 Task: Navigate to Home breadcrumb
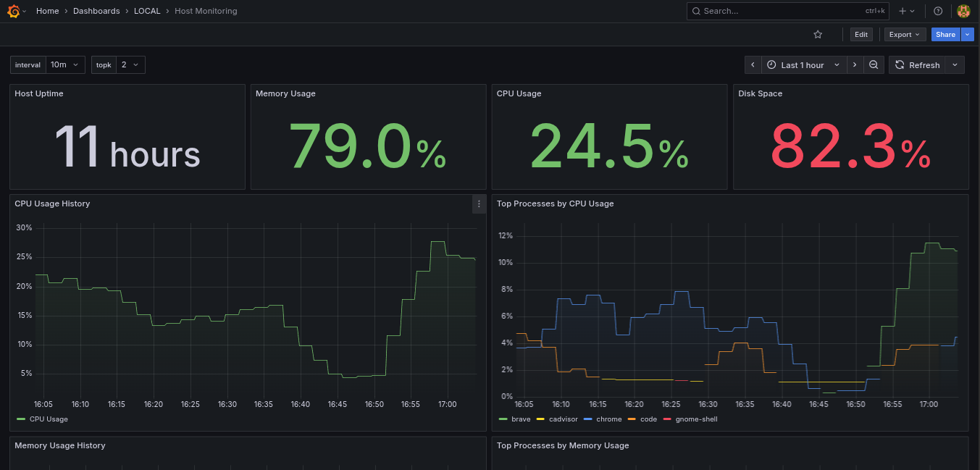[48, 11]
